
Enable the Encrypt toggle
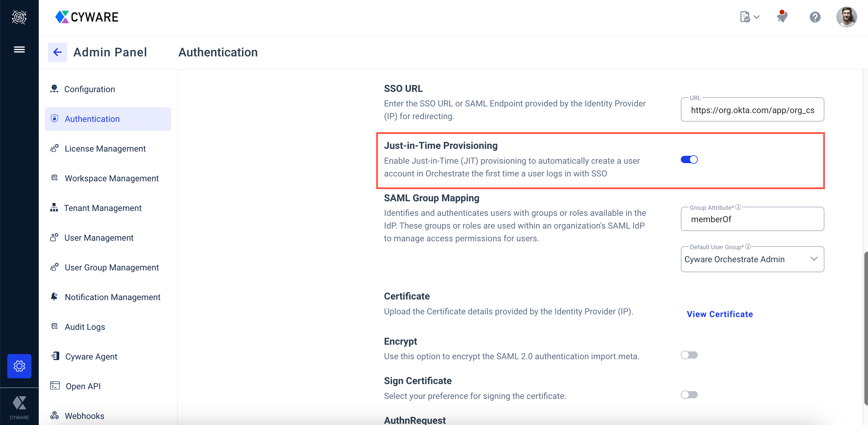click(x=689, y=355)
